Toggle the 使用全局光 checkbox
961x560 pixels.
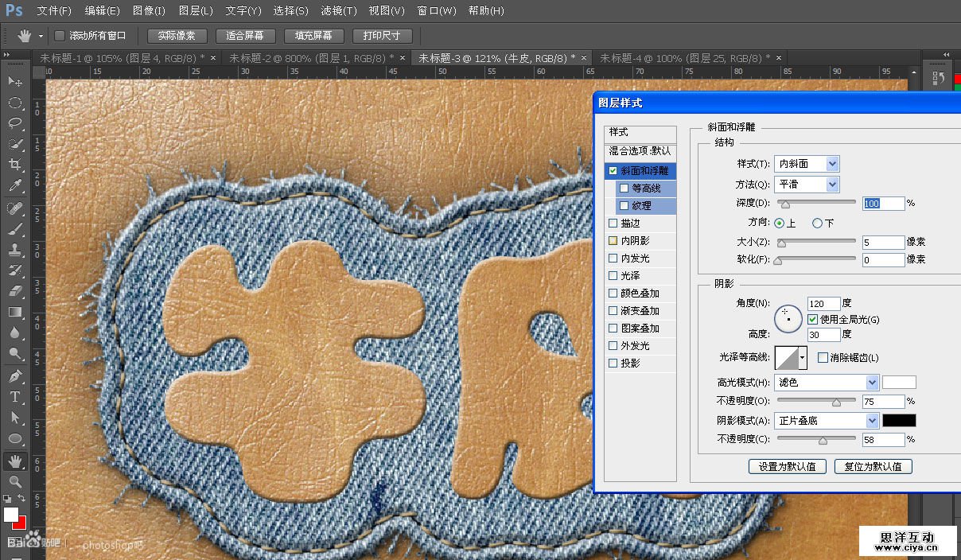812,319
